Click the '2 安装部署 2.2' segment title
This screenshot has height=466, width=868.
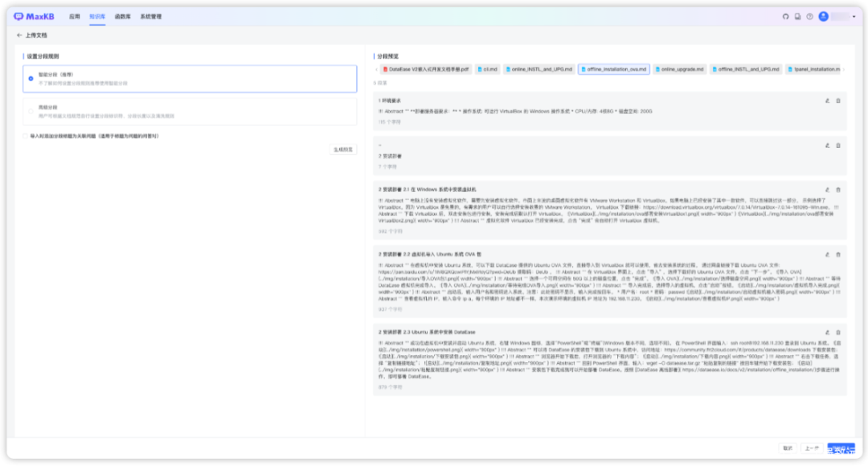(x=429, y=254)
